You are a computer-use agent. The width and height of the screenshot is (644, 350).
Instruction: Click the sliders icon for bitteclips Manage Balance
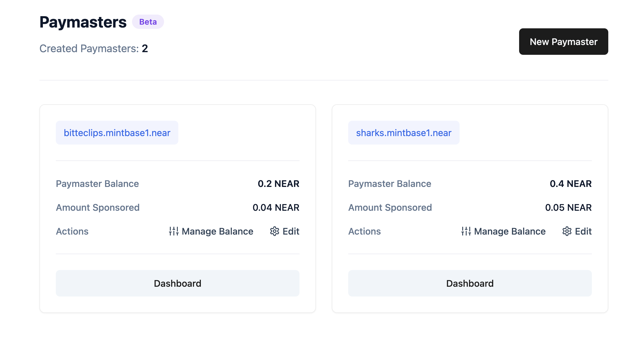coord(174,231)
